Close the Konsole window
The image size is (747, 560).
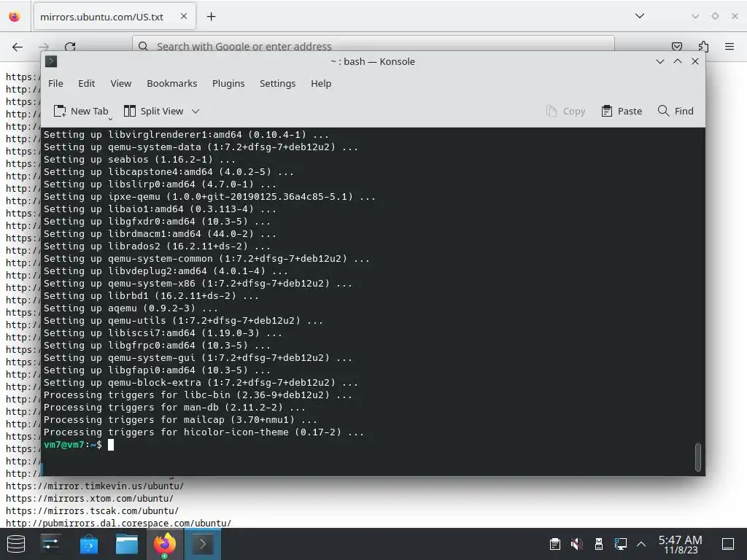[695, 61]
